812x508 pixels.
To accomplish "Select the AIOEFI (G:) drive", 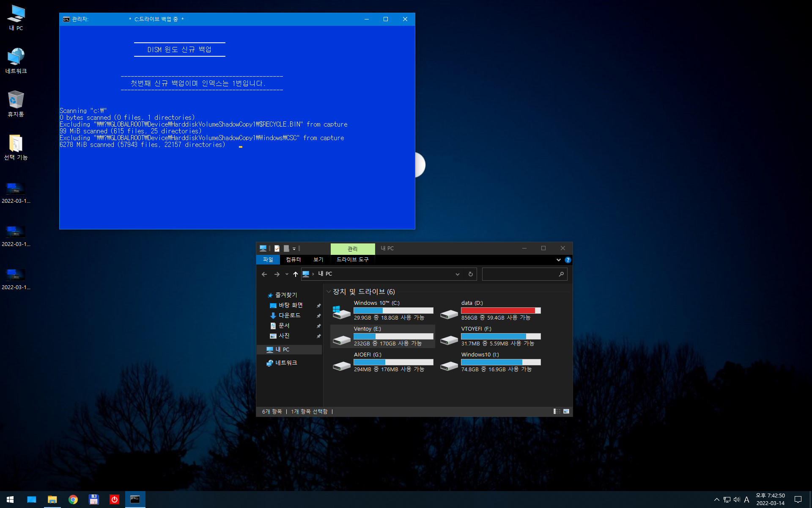I will coord(383,362).
